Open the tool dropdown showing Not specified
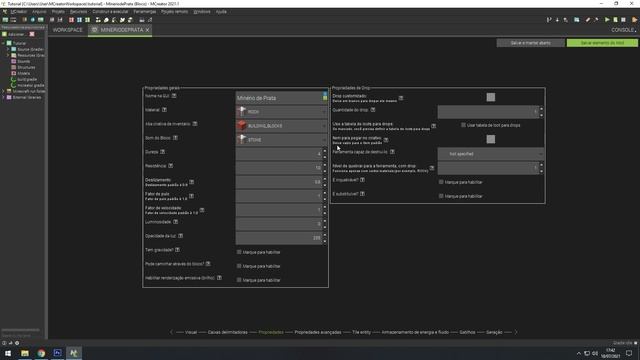640x360 pixels. click(x=491, y=154)
